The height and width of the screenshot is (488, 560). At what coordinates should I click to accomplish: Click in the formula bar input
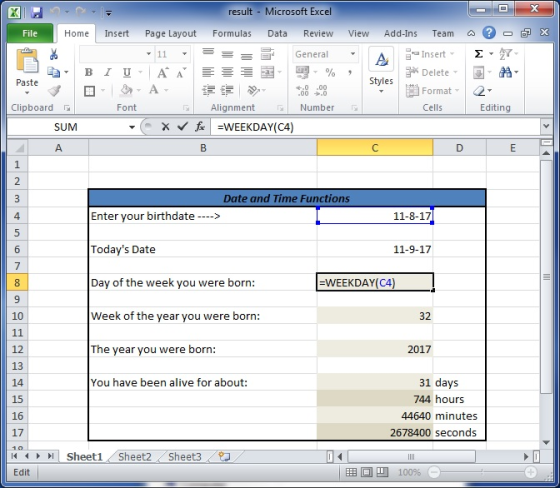click(375, 127)
